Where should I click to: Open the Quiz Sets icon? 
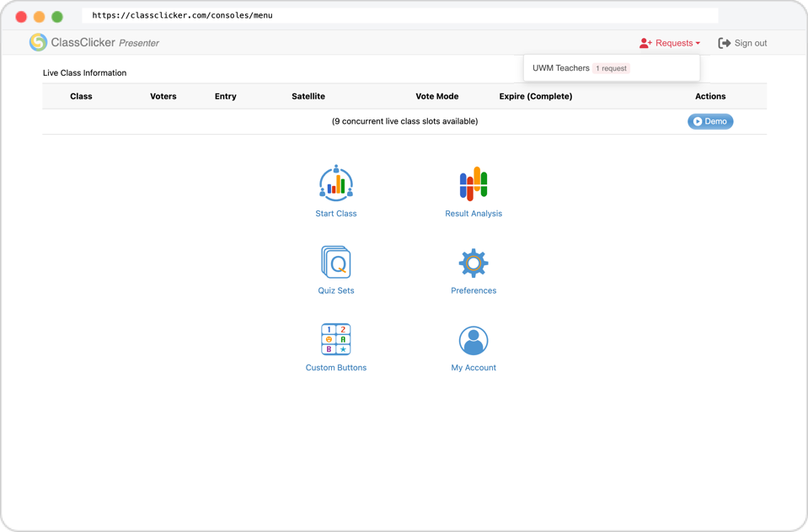[x=336, y=262]
